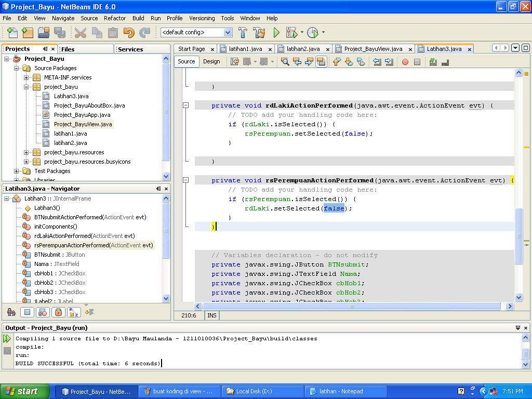
Task: Show opened documents list dropdown
Action: 515,48
